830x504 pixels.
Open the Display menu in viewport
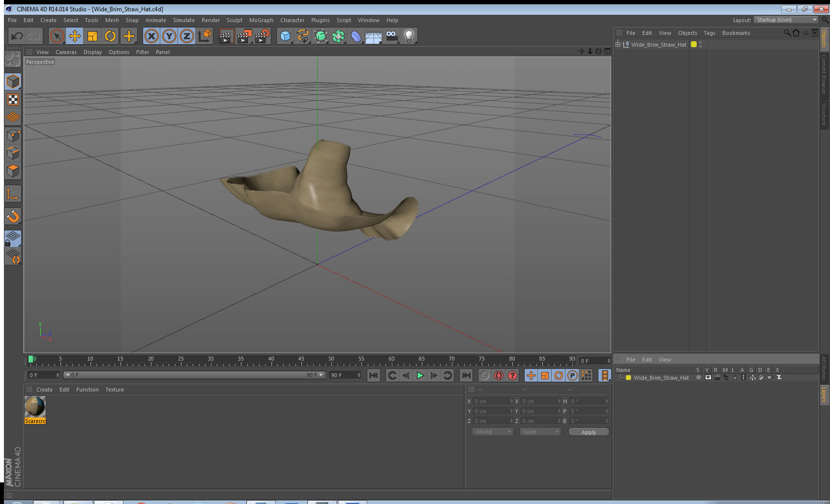(x=92, y=52)
